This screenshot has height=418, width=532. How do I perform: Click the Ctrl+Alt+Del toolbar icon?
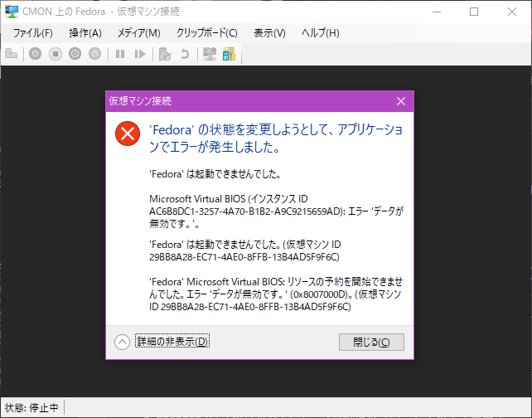(12, 54)
